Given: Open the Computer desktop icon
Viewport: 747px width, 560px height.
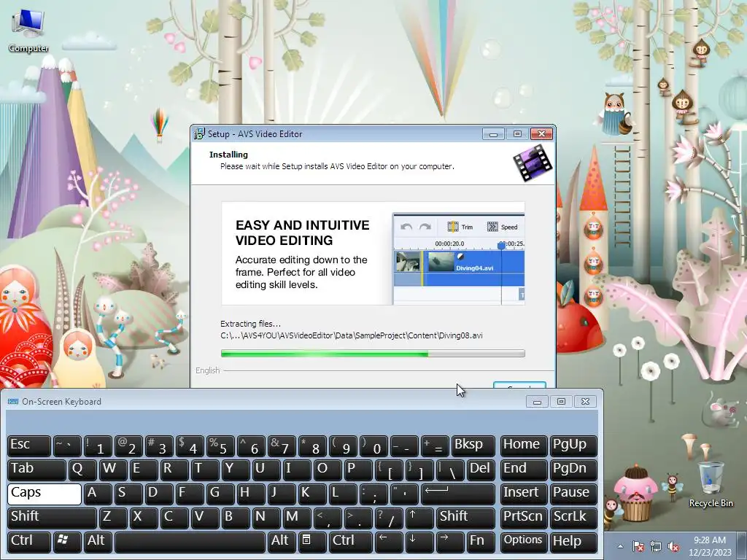Looking at the screenshot, I should coord(28,31).
